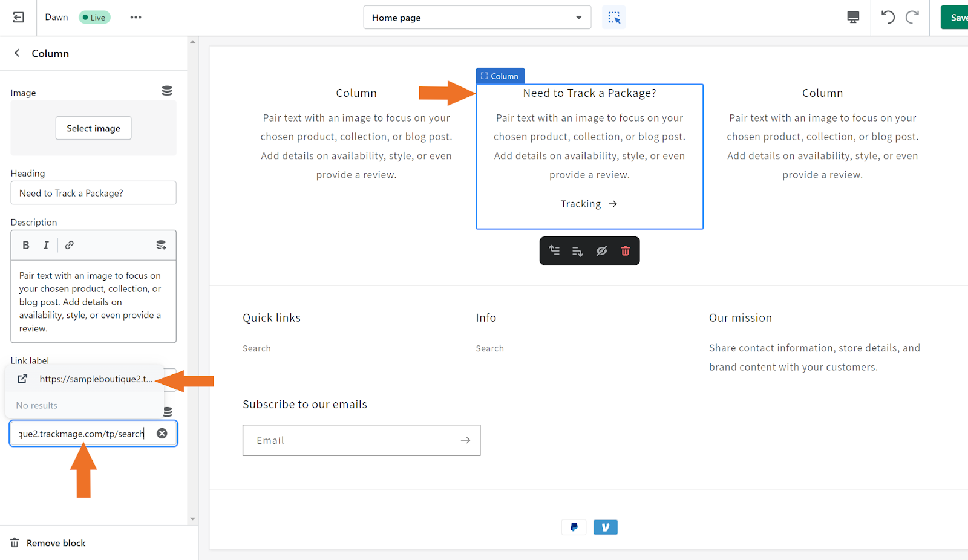The image size is (968, 560).
Task: Clear the link URL field
Action: (162, 433)
